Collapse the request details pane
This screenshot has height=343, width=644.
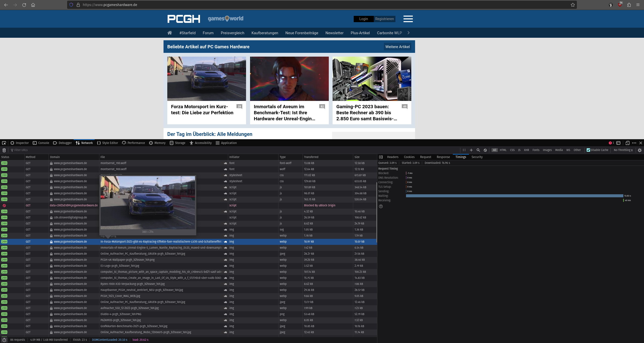point(381,157)
